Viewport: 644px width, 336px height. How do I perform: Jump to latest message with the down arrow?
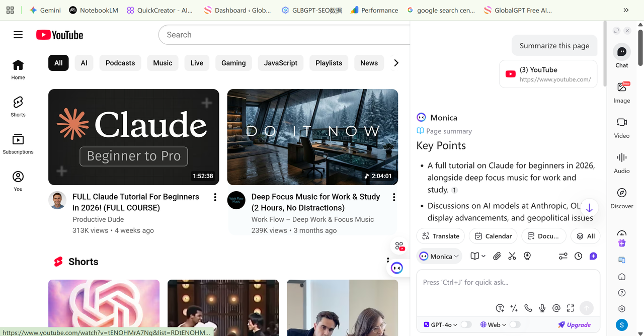pos(589,208)
